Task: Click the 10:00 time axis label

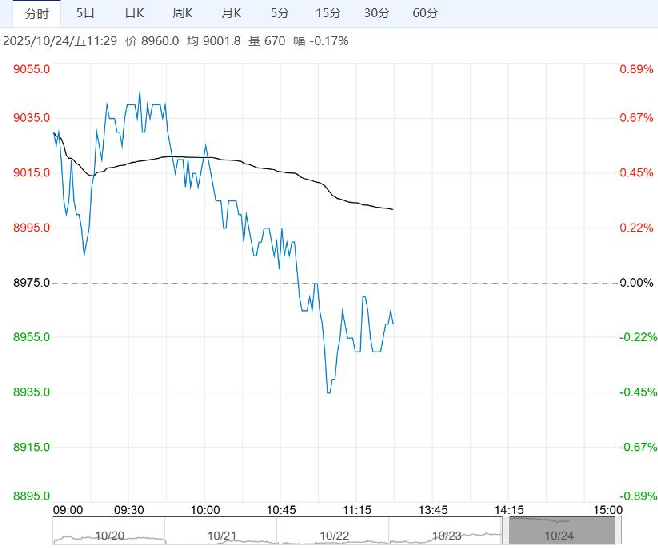Action: 205,508
